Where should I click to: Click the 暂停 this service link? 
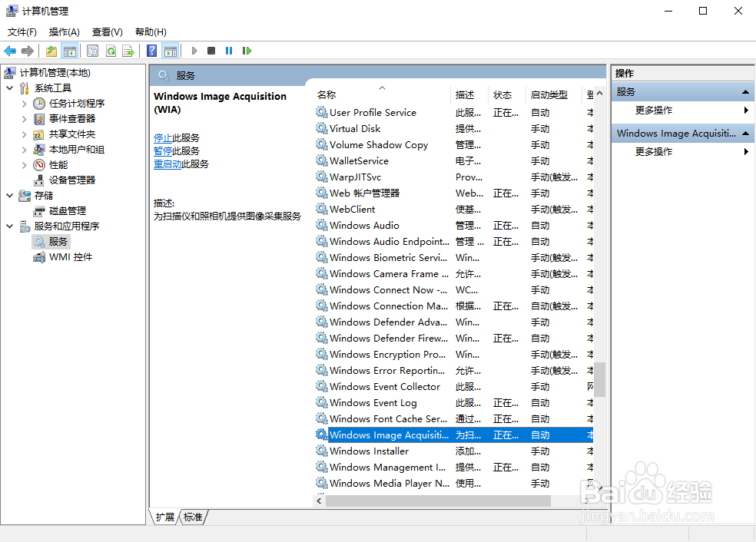(x=163, y=151)
